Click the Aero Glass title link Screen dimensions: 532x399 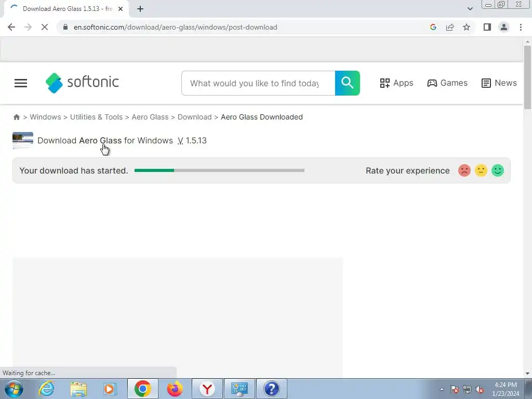[x=100, y=140]
